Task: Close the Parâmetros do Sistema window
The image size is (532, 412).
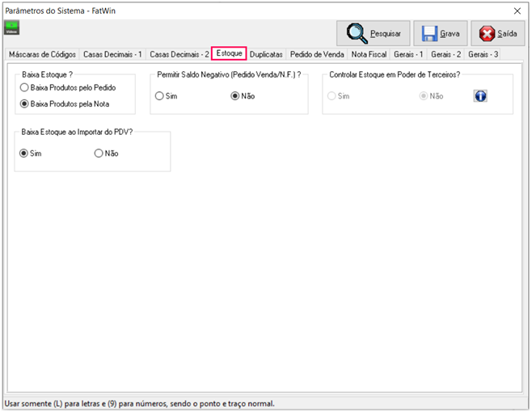Action: (517, 10)
